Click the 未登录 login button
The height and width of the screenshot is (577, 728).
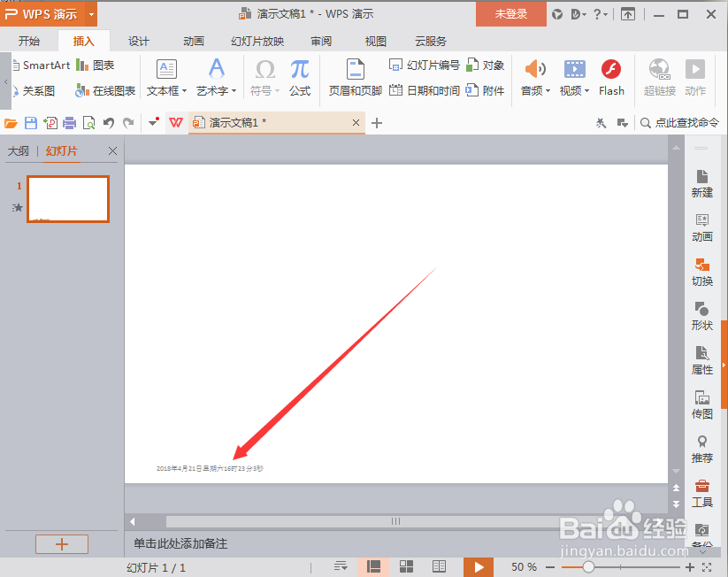click(x=510, y=14)
